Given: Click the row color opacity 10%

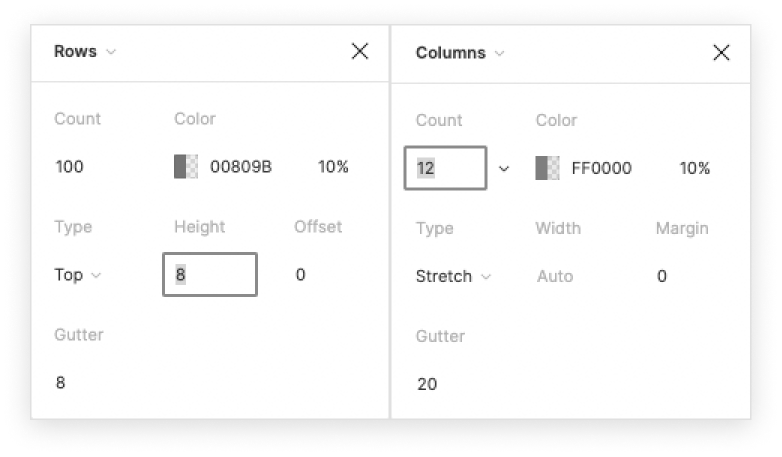Looking at the screenshot, I should tap(333, 167).
